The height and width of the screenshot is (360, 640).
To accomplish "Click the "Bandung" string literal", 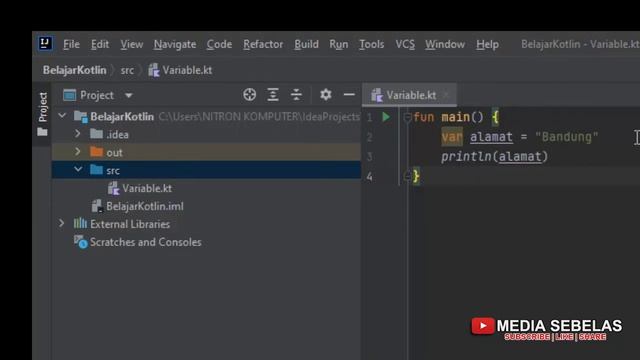I will point(567,137).
